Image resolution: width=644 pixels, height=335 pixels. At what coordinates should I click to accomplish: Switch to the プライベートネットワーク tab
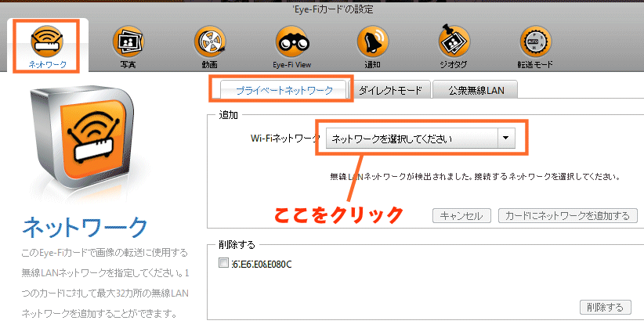pyautogui.click(x=284, y=90)
